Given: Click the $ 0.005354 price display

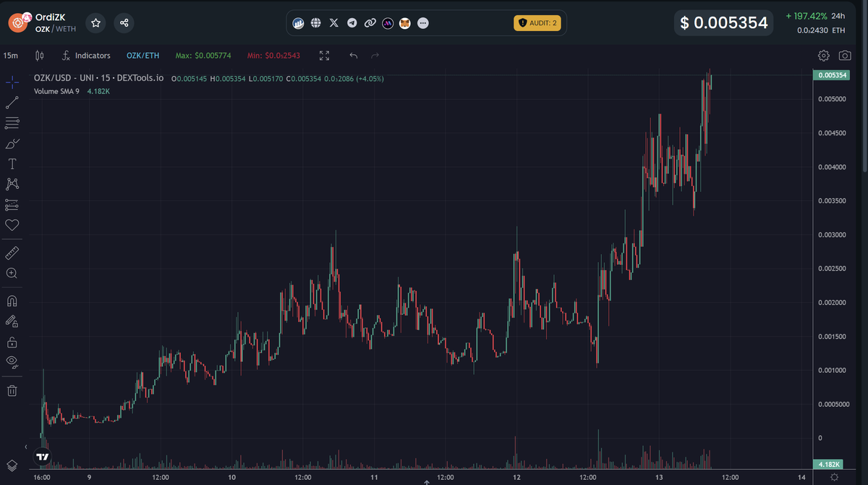Looking at the screenshot, I should pyautogui.click(x=723, y=22).
